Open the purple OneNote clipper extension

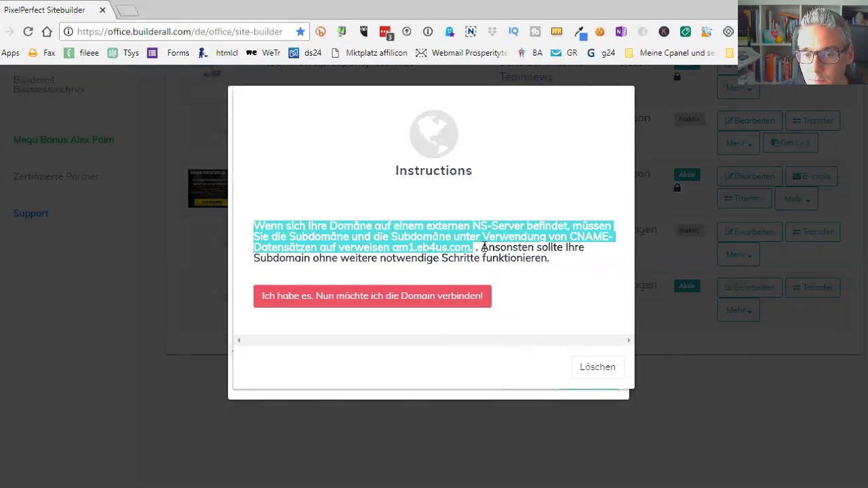click(620, 31)
